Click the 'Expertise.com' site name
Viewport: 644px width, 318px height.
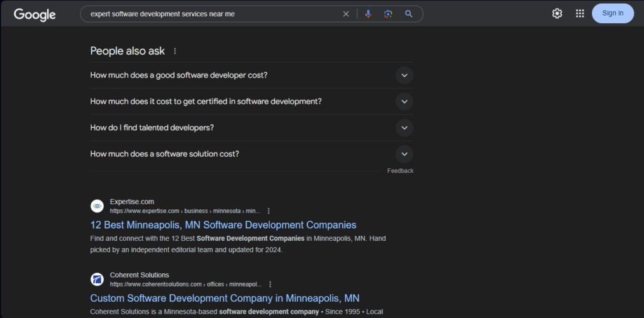click(x=132, y=202)
